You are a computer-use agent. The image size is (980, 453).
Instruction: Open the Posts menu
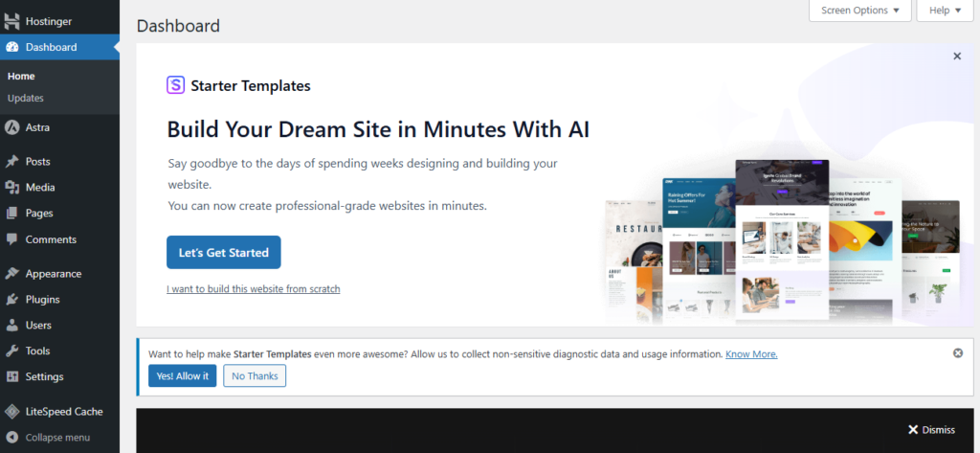click(x=60, y=162)
